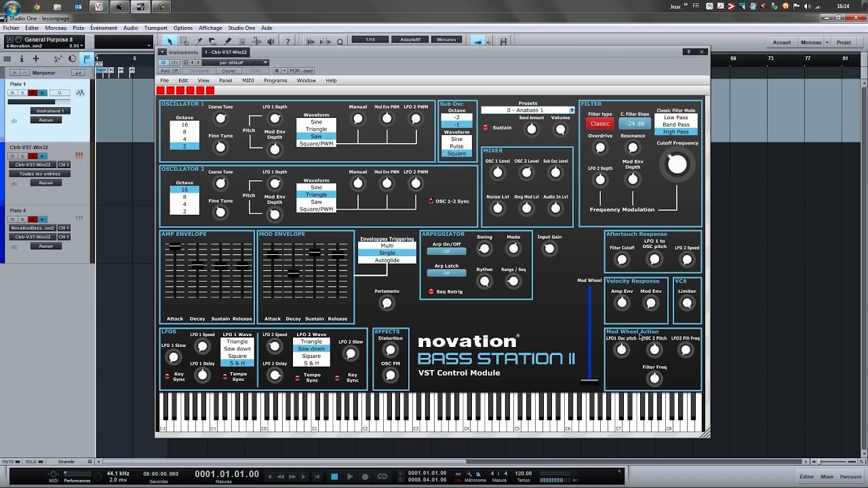Toggle the marker track flag icon
Screen dimensions: 868x488
click(87, 58)
